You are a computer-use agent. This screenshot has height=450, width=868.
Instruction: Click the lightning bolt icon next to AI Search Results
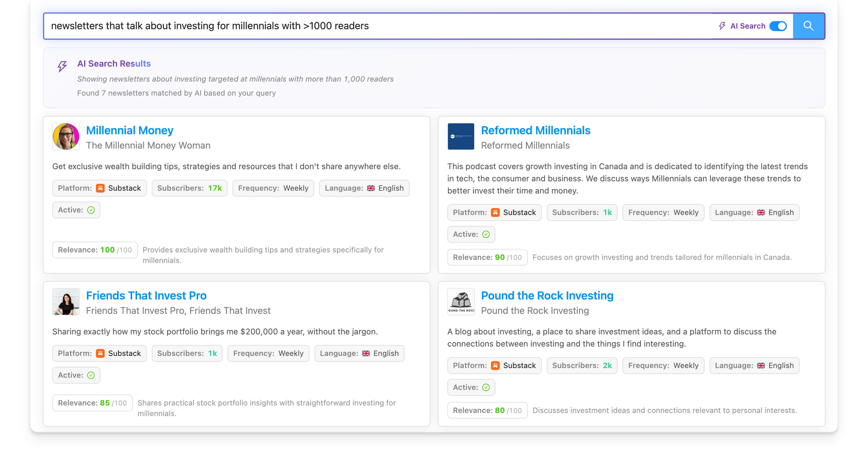click(x=62, y=66)
